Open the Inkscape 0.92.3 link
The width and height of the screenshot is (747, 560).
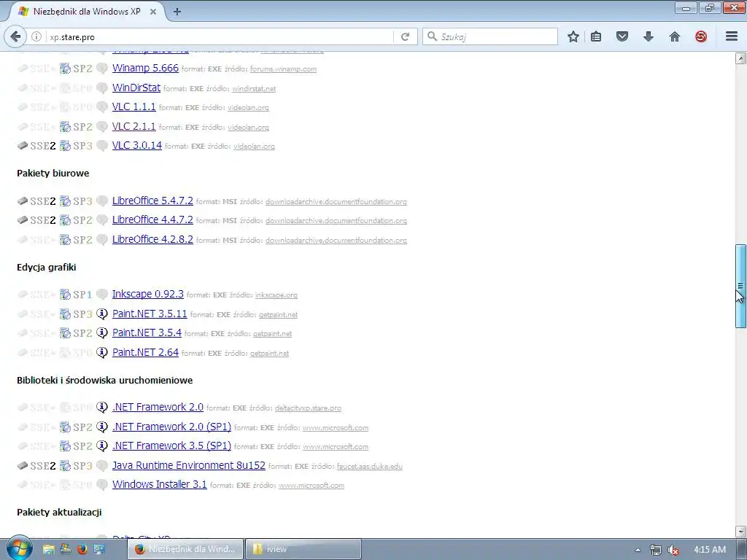147,295
